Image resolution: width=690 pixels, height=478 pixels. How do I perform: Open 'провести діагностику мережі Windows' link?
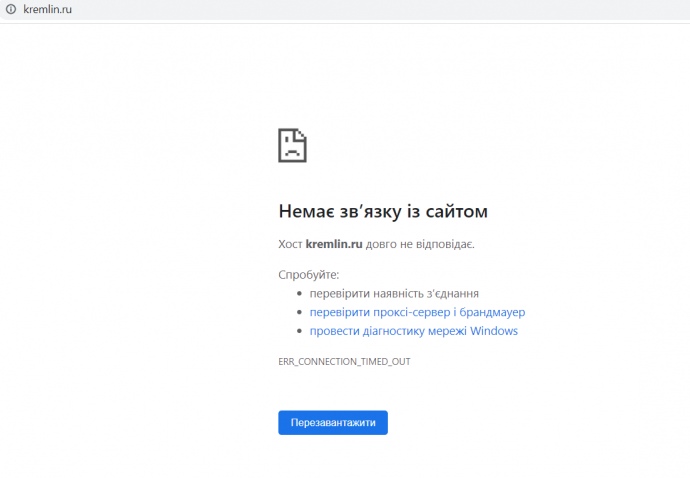click(x=413, y=331)
